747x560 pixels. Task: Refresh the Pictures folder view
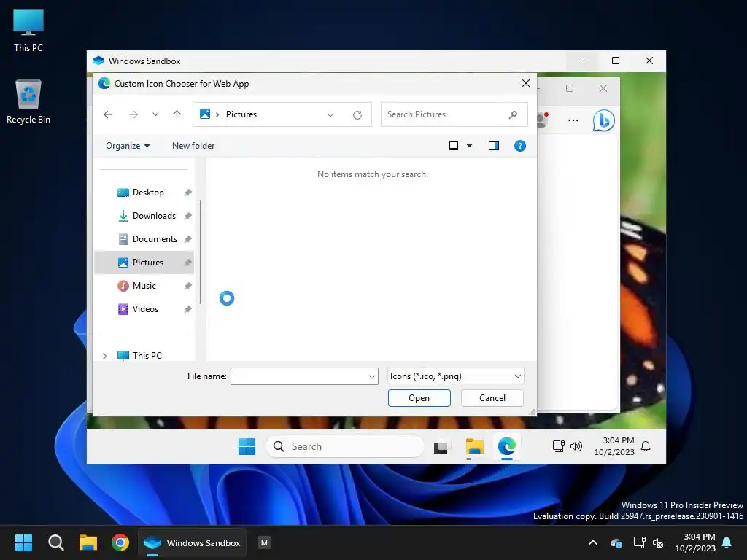coord(357,114)
